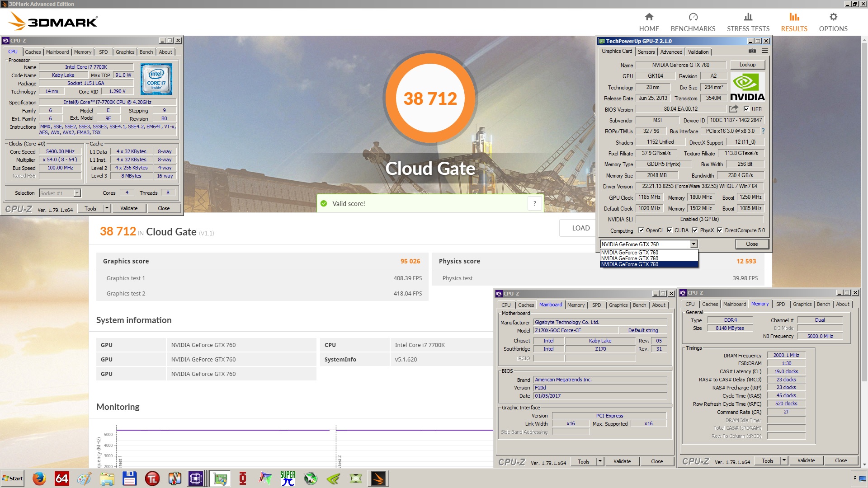The image size is (868, 488).
Task: Open GPU selection dropdown in GPU-Z
Action: pyautogui.click(x=693, y=244)
